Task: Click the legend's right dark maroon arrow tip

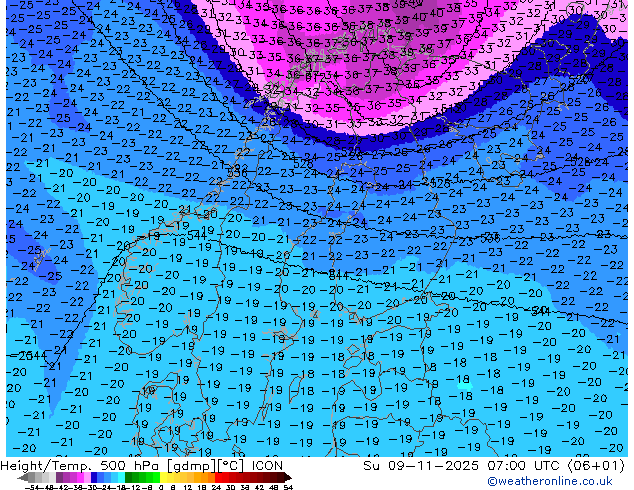Action: click(x=288, y=478)
